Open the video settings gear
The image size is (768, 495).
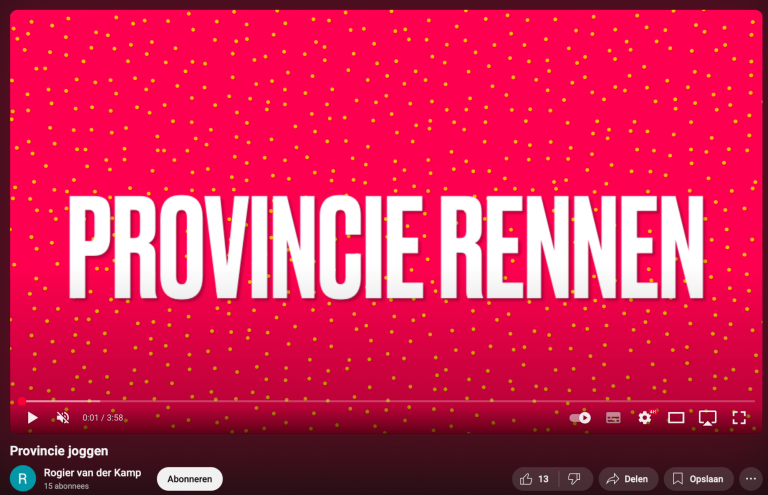(645, 417)
